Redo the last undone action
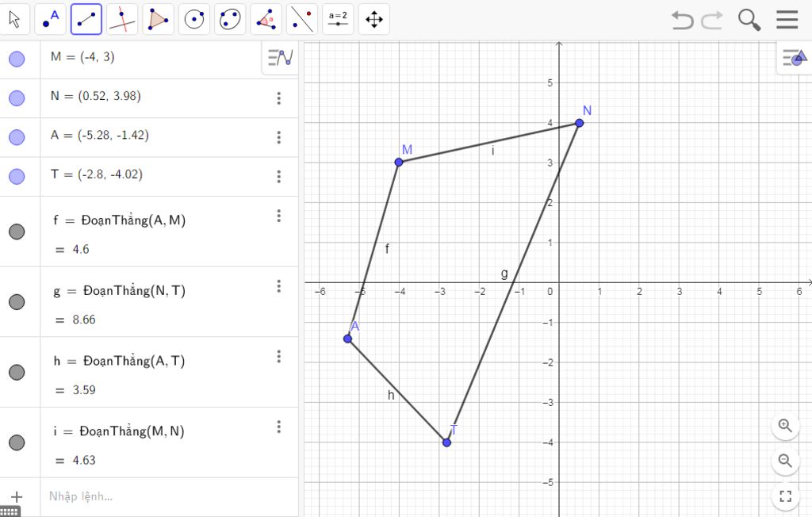 pyautogui.click(x=712, y=20)
